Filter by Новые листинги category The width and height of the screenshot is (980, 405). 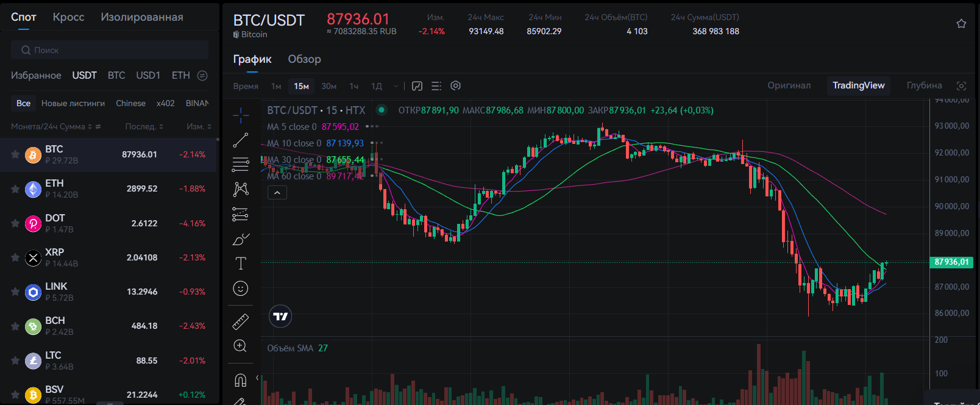tap(73, 104)
